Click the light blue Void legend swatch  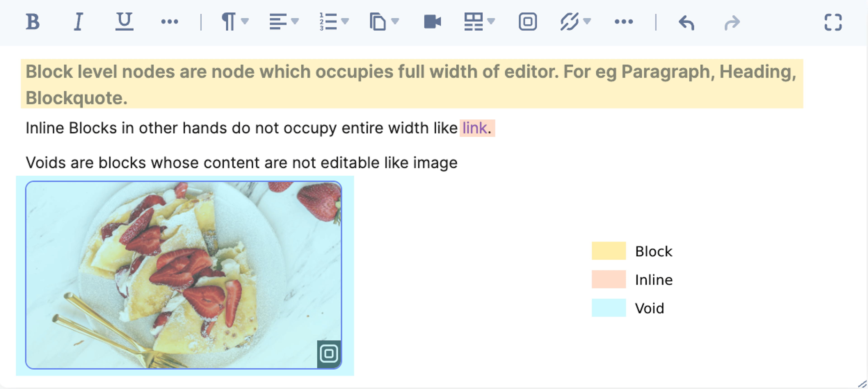tap(609, 307)
